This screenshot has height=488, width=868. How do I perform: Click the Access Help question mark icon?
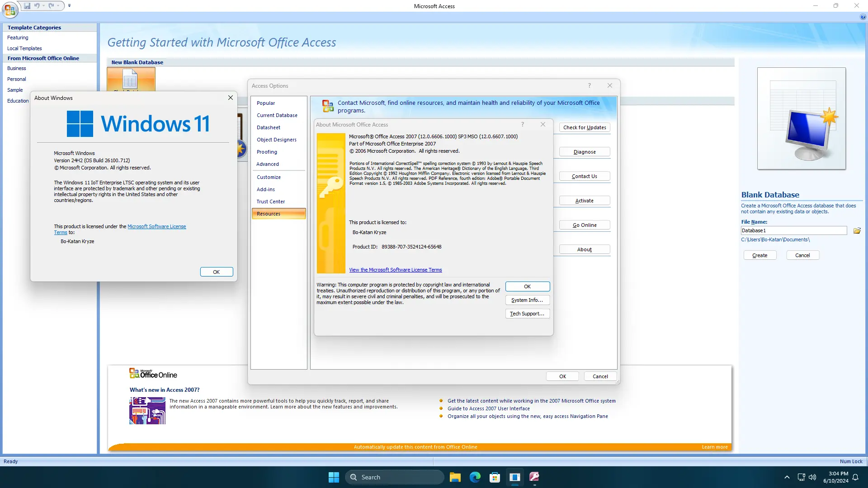(x=863, y=17)
